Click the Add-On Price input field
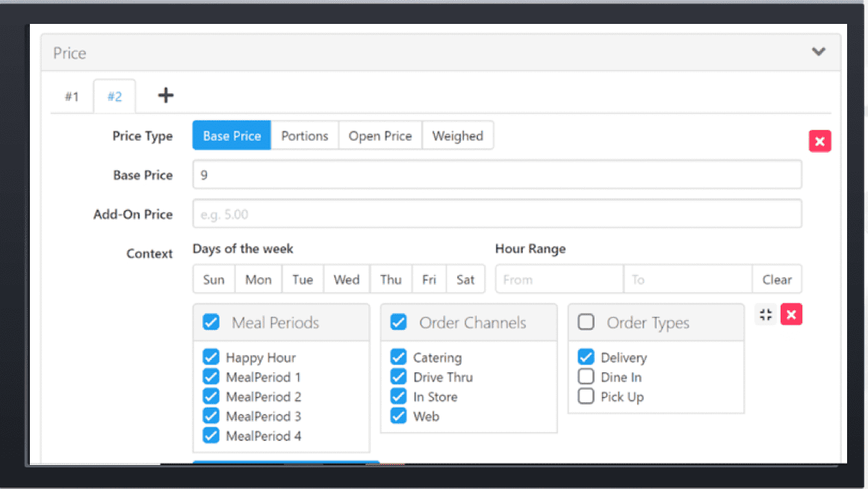The height and width of the screenshot is (489, 868). click(x=497, y=213)
